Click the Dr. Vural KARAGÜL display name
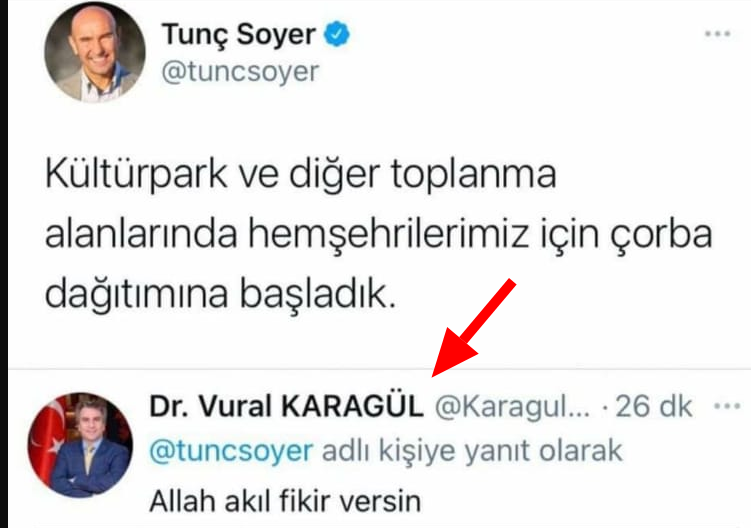Screen dimensions: 751x528 coord(286,407)
